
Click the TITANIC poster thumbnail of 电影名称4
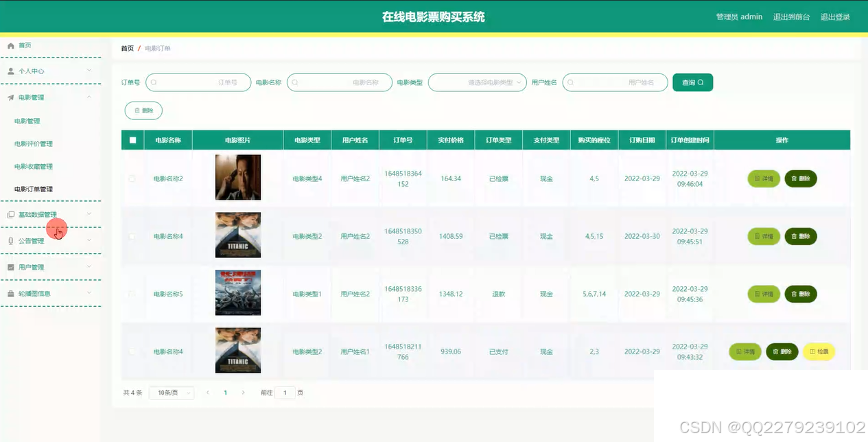237,235
